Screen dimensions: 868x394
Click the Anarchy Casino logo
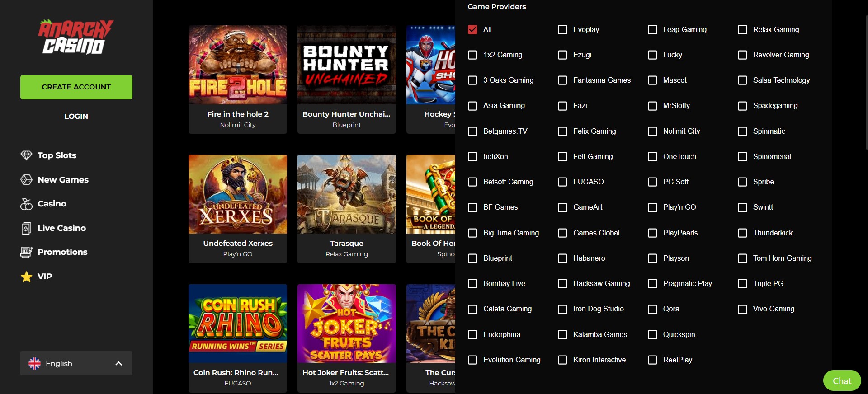point(76,37)
